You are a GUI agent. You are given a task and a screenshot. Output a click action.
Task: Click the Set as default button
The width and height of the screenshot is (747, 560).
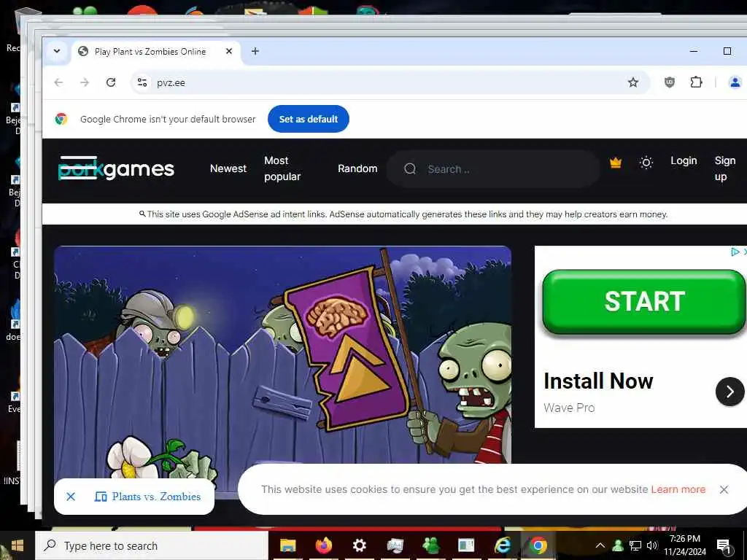coord(309,119)
